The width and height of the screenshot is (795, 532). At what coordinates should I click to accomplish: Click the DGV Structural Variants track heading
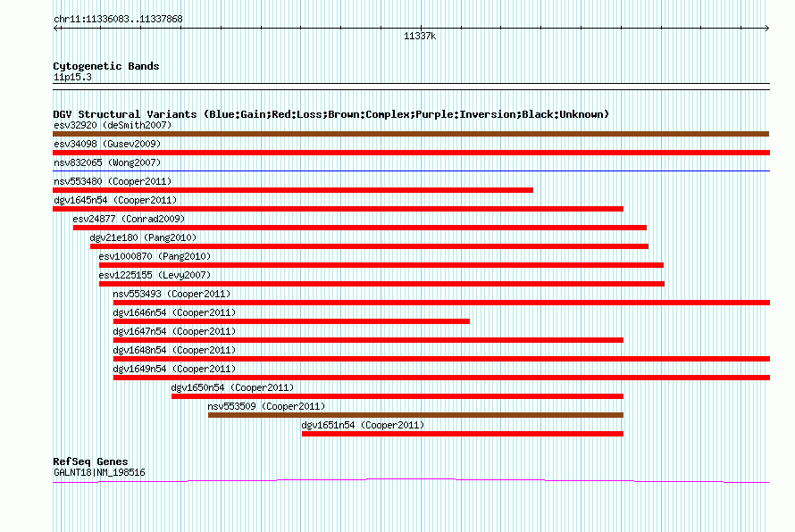(331, 114)
